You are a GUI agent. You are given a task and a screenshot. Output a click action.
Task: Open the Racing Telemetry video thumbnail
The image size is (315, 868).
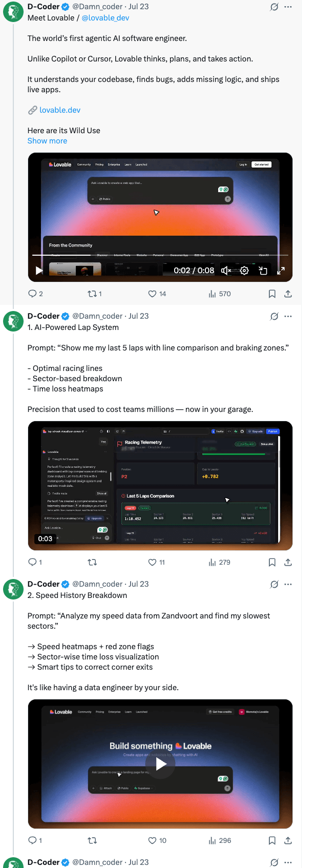click(160, 485)
